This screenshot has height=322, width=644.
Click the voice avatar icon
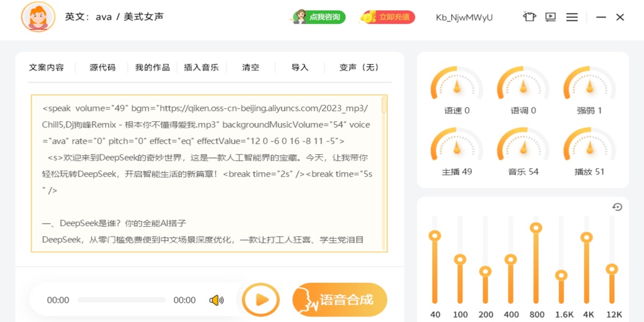(38, 17)
